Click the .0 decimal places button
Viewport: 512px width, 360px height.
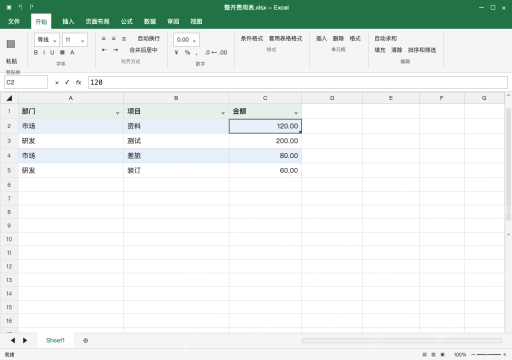[x=208, y=52]
